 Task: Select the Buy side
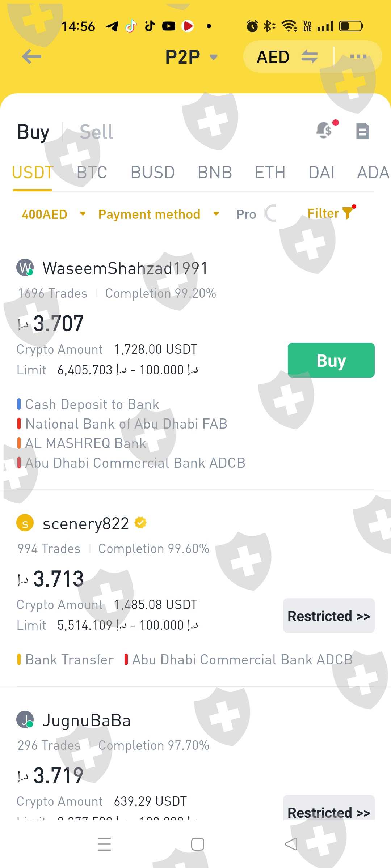click(x=33, y=132)
